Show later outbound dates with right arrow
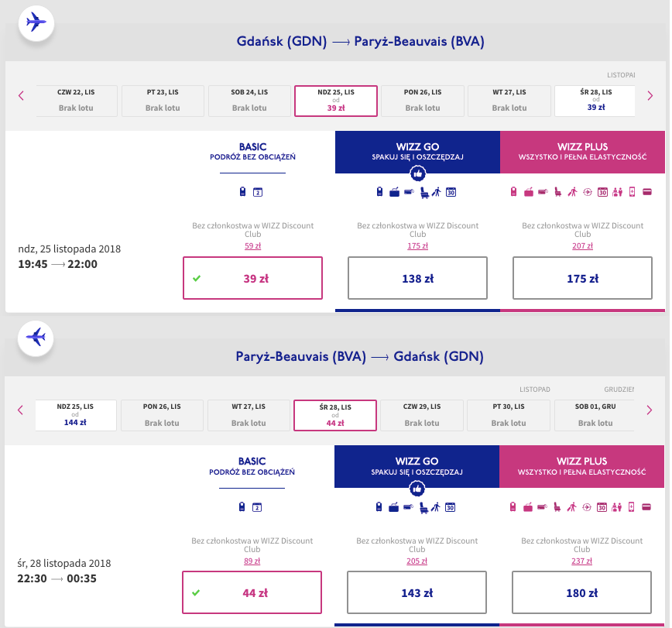Image resolution: width=672 pixels, height=628 pixels. [650, 95]
